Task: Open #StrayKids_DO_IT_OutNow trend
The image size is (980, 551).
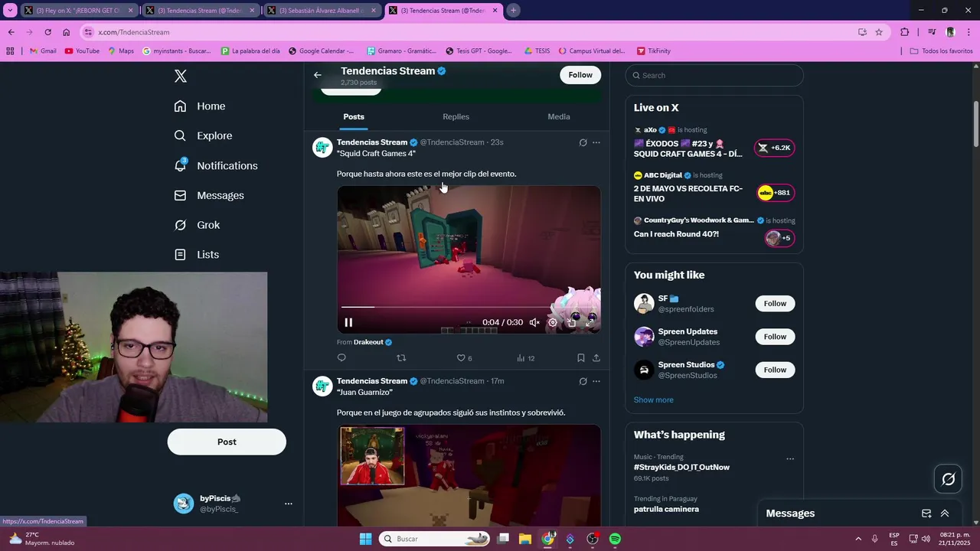Action: click(681, 467)
